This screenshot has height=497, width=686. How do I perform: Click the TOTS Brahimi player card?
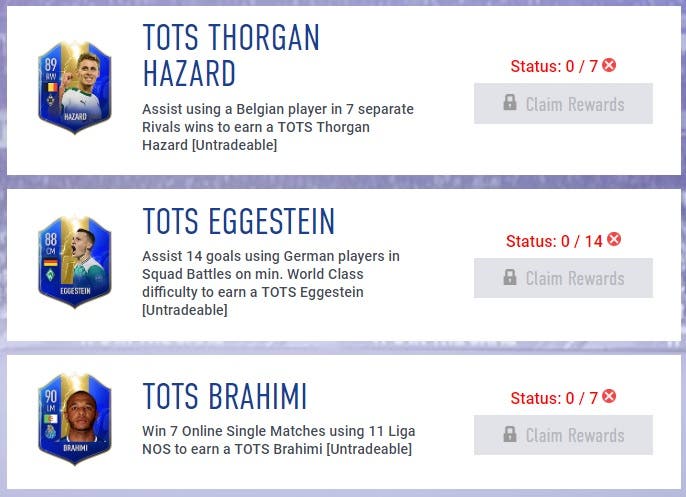coord(74,419)
